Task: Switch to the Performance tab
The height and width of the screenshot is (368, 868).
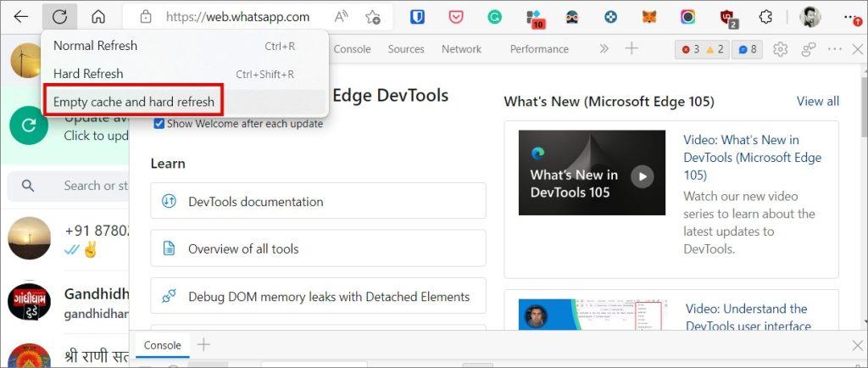Action: point(539,48)
